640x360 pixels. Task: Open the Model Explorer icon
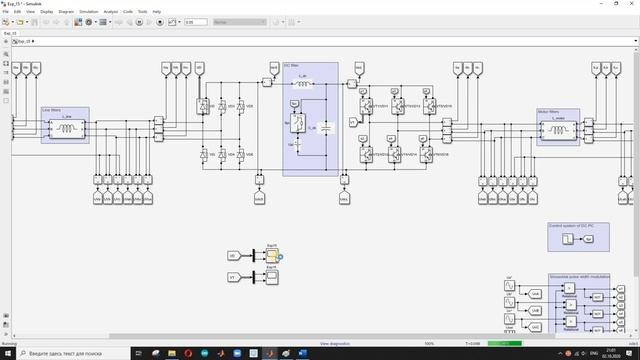pyautogui.click(x=103, y=22)
